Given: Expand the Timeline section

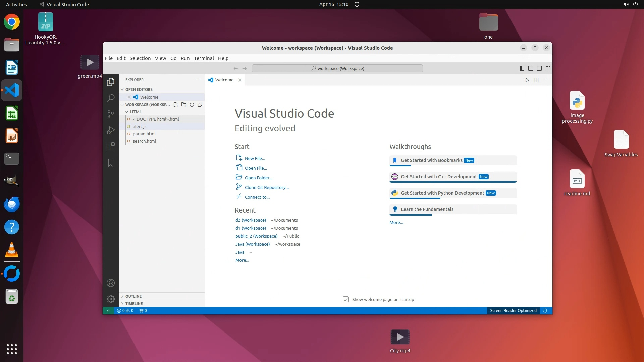Looking at the screenshot, I should tap(134, 304).
